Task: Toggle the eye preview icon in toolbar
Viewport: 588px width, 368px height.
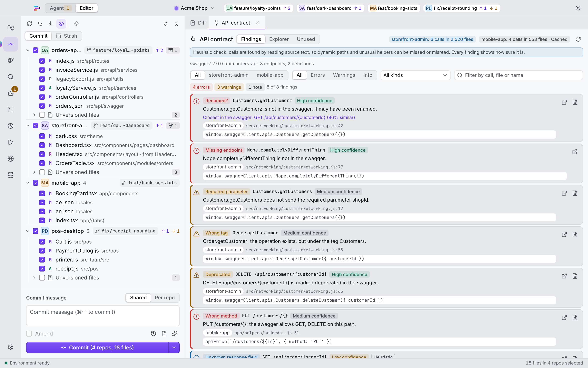Action: 61,24
